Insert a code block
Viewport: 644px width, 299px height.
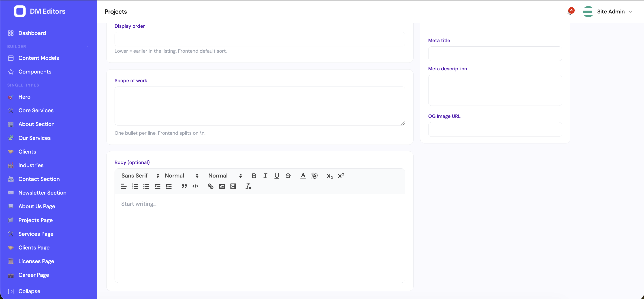click(195, 186)
